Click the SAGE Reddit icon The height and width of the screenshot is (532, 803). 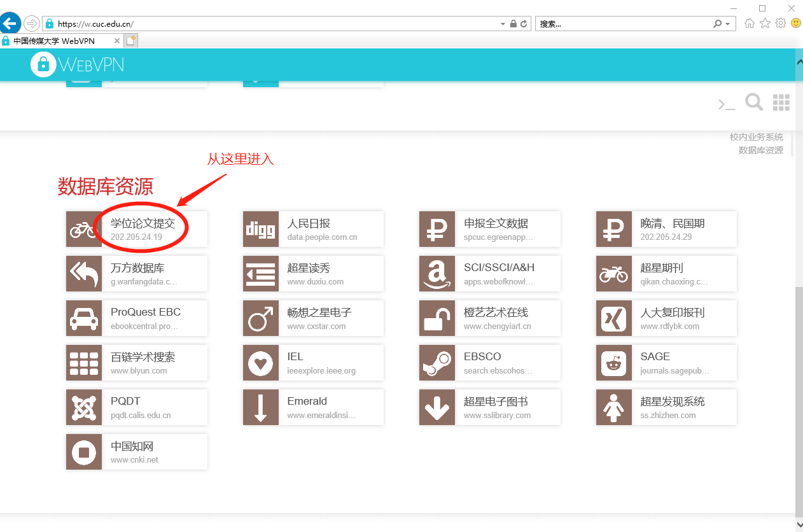[x=614, y=363]
